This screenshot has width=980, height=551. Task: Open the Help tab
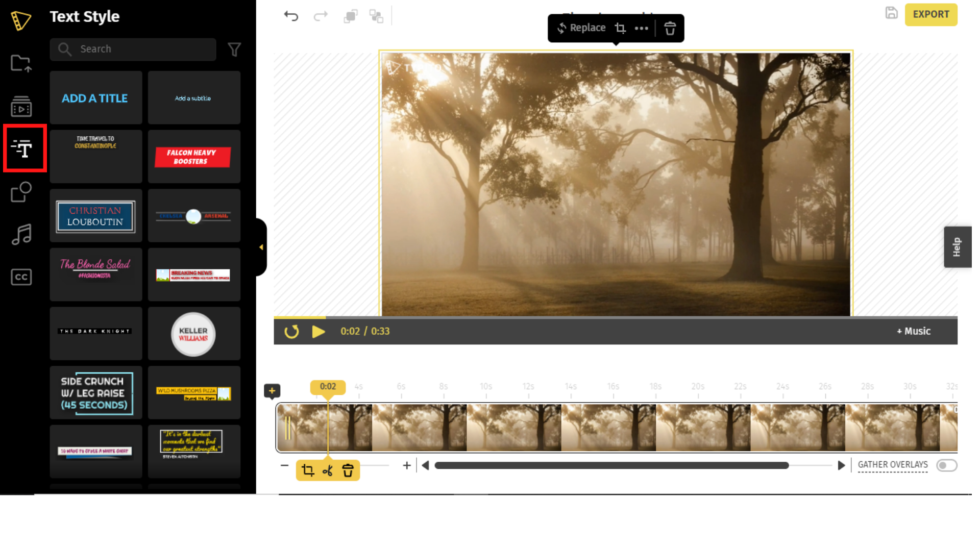point(957,247)
